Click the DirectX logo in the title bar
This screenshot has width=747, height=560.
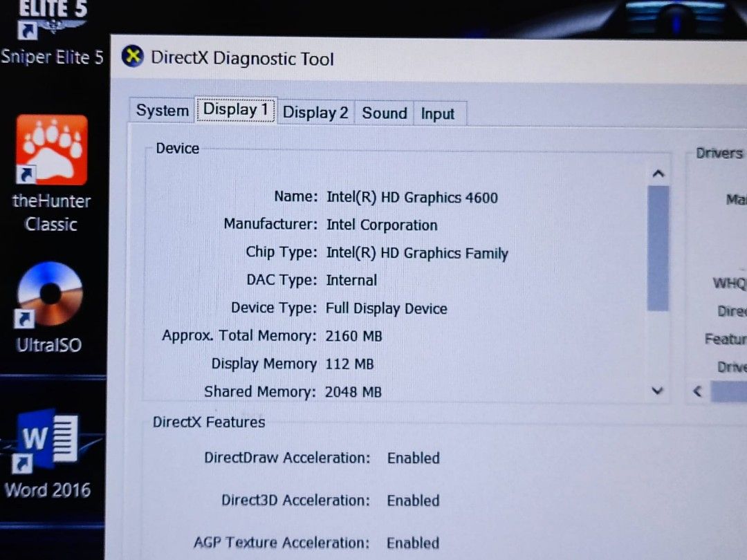tap(133, 57)
